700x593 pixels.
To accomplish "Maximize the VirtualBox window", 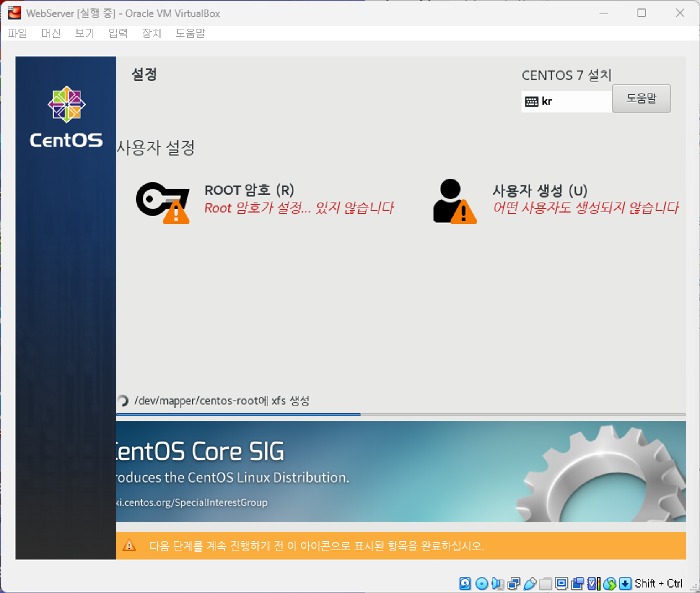I will [641, 13].
